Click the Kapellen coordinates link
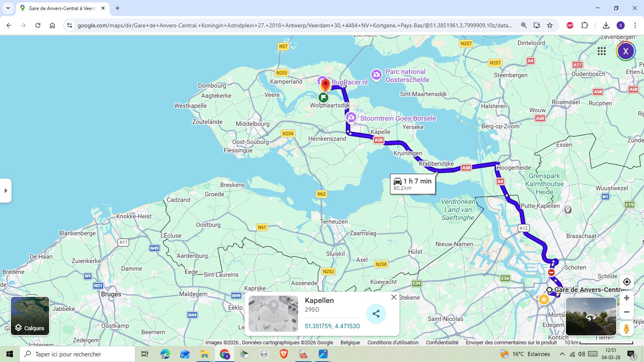Image resolution: width=644 pixels, height=362 pixels. tap(332, 326)
